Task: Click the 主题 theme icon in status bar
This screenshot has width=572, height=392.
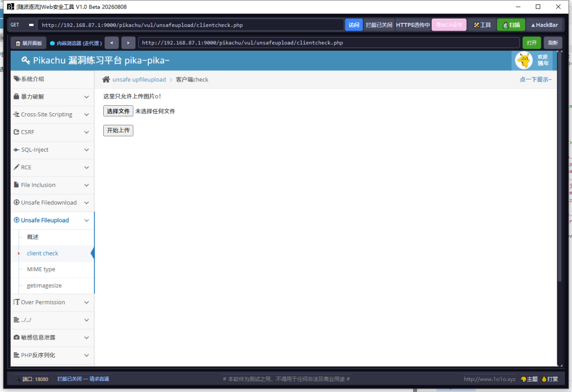Action: click(529, 379)
